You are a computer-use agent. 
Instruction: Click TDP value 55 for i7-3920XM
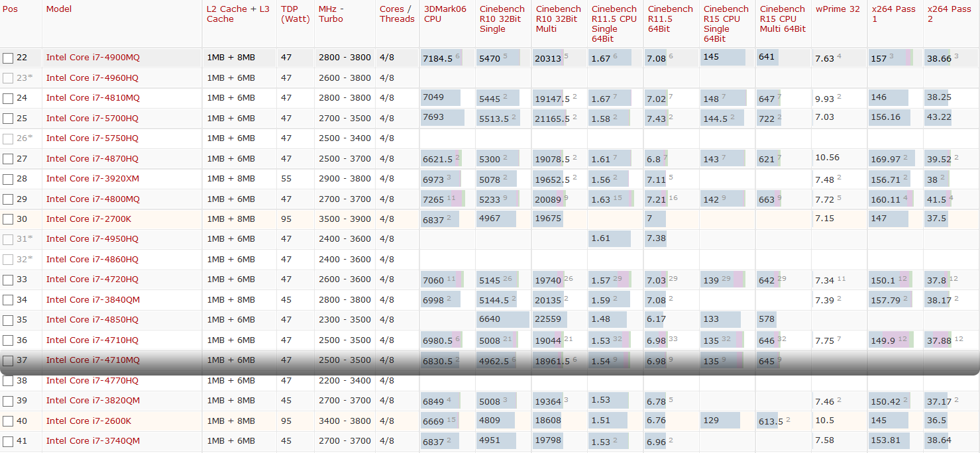[286, 179]
